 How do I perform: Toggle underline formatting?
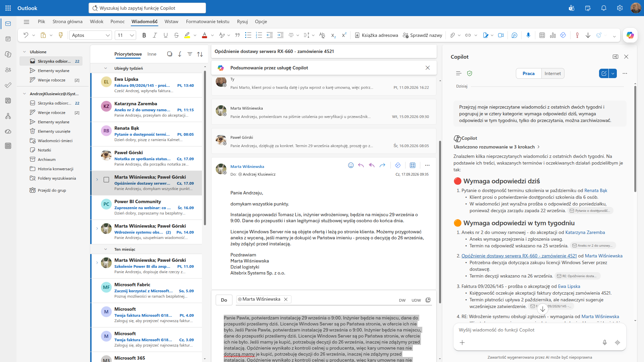166,35
